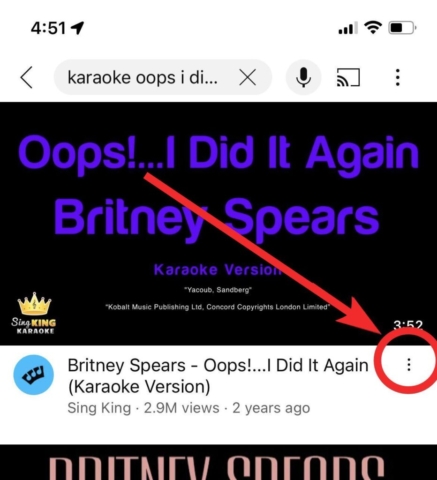
Task: Play the Oops!...I Did It Again thumbnail
Action: (218, 223)
